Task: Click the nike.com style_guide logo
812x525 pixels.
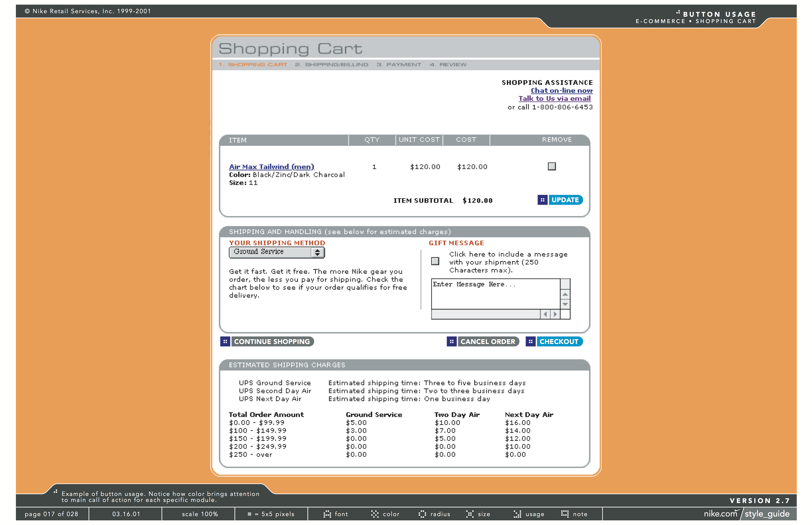Action: 746,514
